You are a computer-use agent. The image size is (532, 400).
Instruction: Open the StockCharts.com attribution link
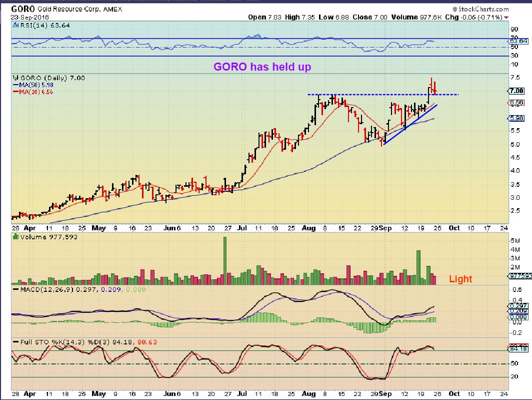[481, 9]
